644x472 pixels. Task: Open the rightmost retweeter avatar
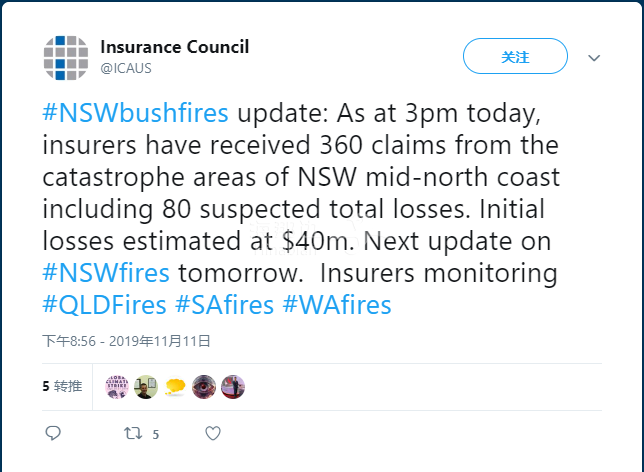tap(233, 386)
